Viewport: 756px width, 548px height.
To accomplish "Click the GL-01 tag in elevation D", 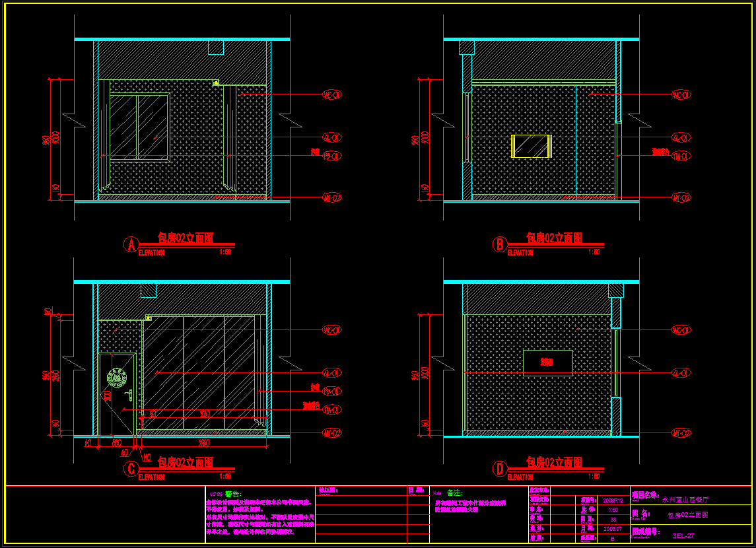I will click(x=681, y=373).
